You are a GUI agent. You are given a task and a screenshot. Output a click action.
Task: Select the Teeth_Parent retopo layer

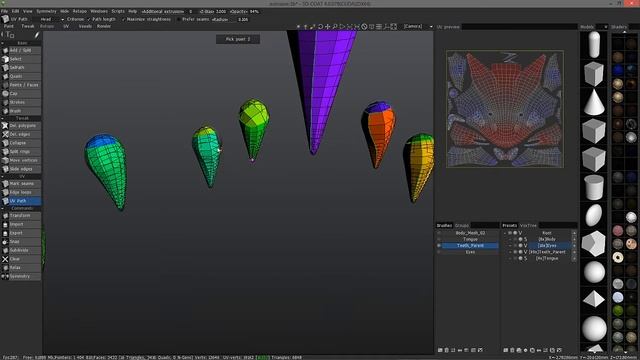click(x=470, y=246)
